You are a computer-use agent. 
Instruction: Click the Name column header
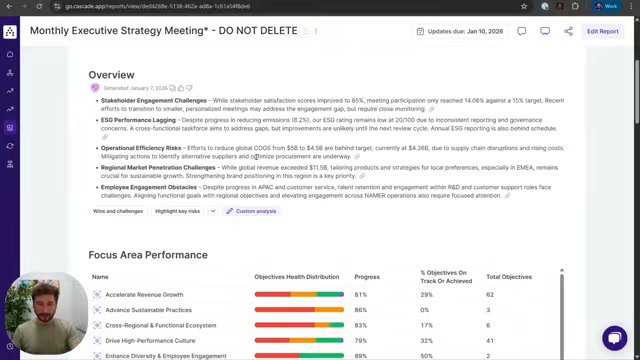pyautogui.click(x=100, y=277)
